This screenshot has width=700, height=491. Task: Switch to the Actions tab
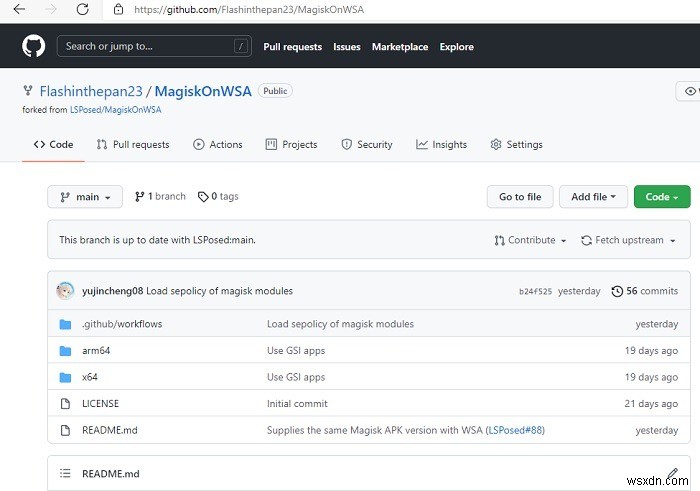218,145
